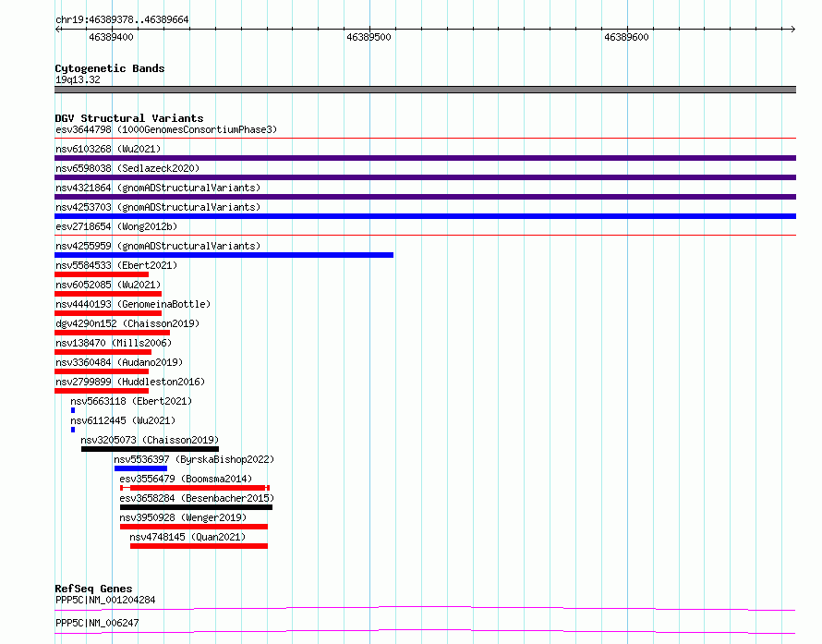This screenshot has height=644, width=822.
Task: Click the esv3658284 black variant bar
Action: pos(196,507)
